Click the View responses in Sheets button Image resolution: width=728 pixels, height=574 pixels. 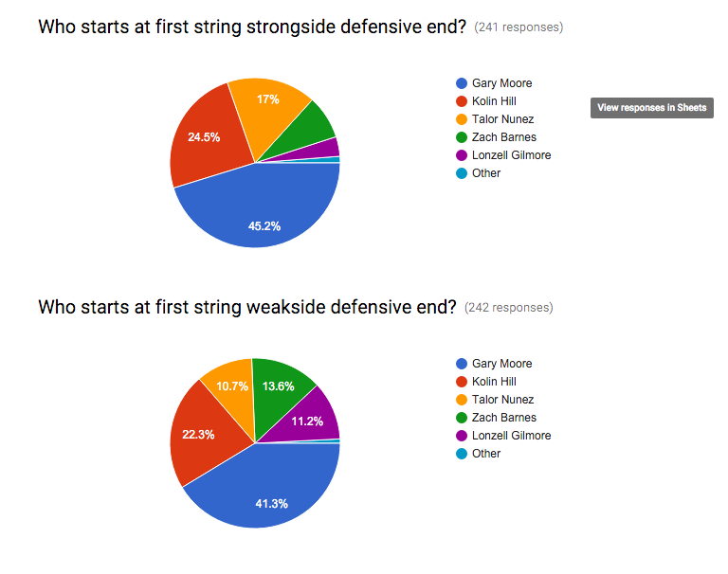pos(651,108)
